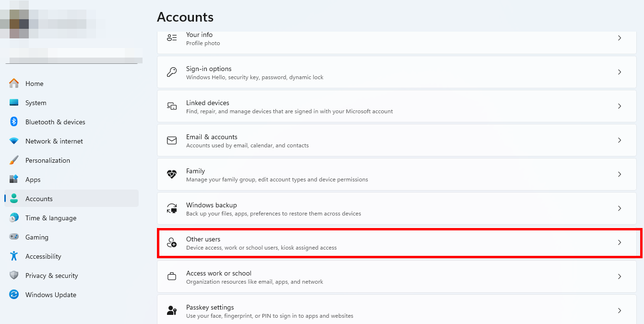Image resolution: width=644 pixels, height=324 pixels.
Task: Go to Home in the sidebar
Action: click(35, 84)
